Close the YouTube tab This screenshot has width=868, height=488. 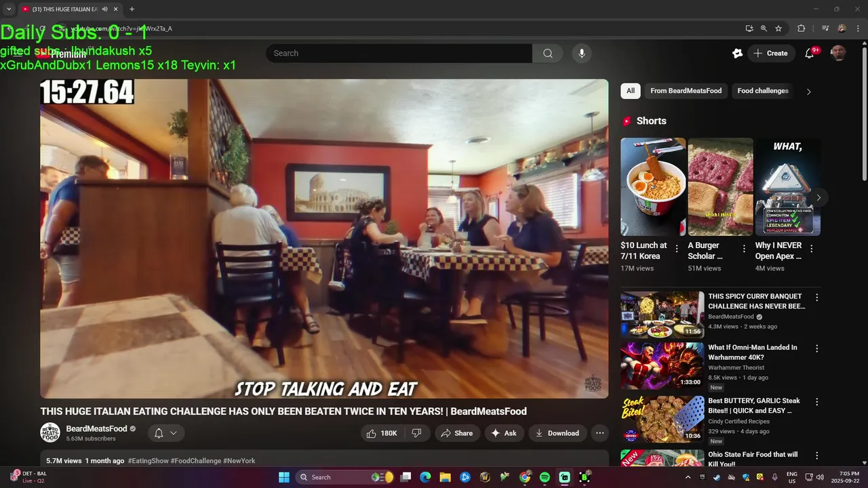(x=115, y=9)
